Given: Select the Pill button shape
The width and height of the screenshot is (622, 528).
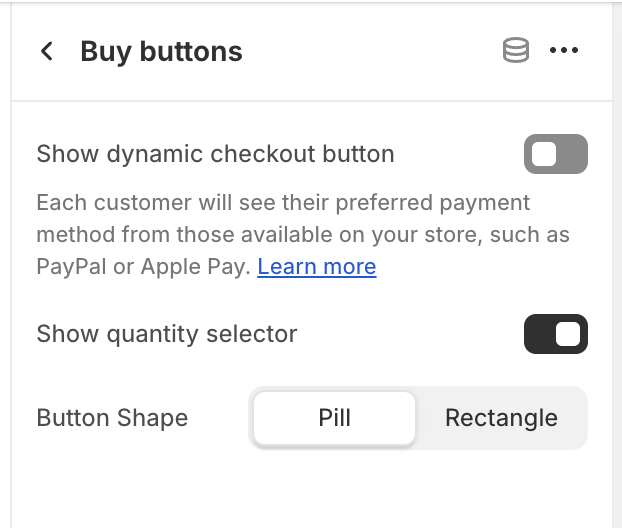Looking at the screenshot, I should 334,418.
